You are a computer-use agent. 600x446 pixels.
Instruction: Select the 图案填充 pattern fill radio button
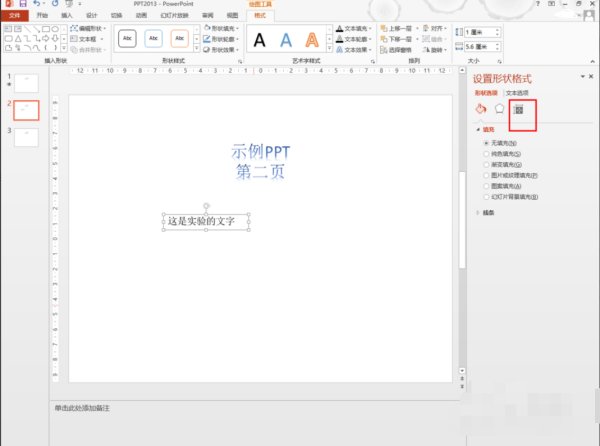(486, 186)
